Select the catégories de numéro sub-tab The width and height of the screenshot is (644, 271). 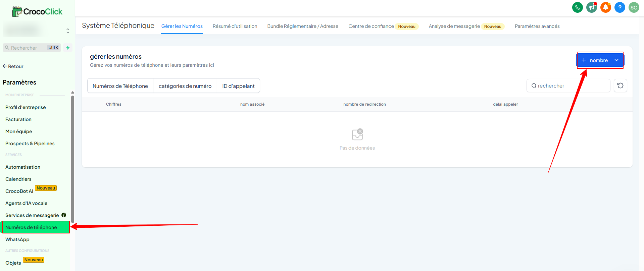coord(185,86)
